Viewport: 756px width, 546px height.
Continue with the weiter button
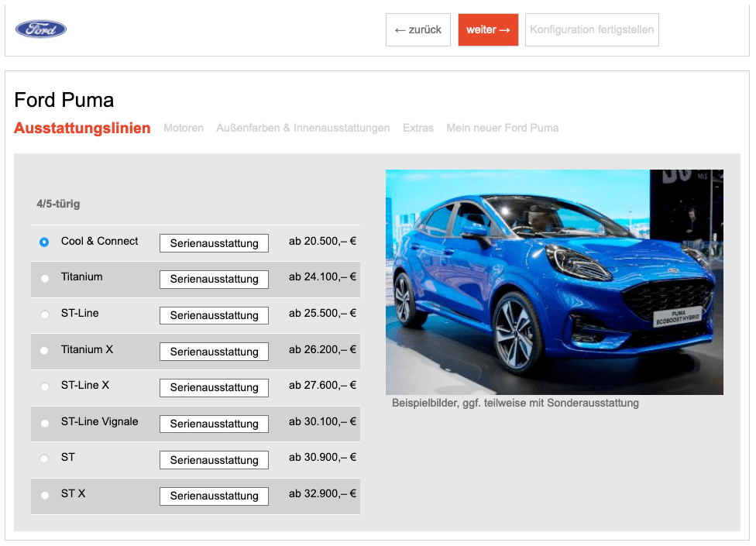pos(488,30)
